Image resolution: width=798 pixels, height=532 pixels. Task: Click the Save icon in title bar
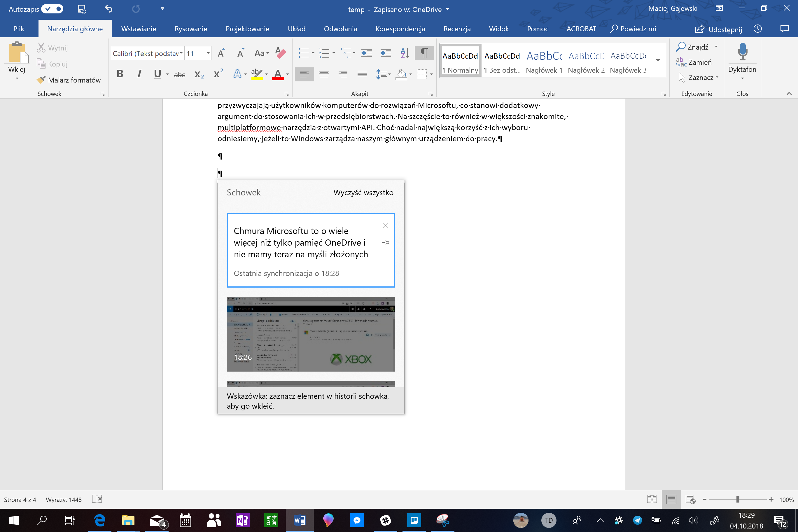82,9
